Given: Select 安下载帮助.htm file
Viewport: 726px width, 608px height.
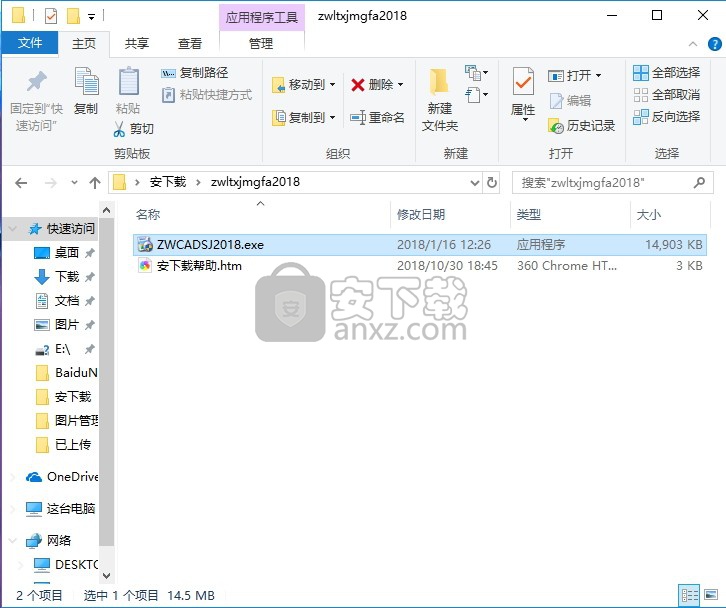Looking at the screenshot, I should [x=419, y=266].
